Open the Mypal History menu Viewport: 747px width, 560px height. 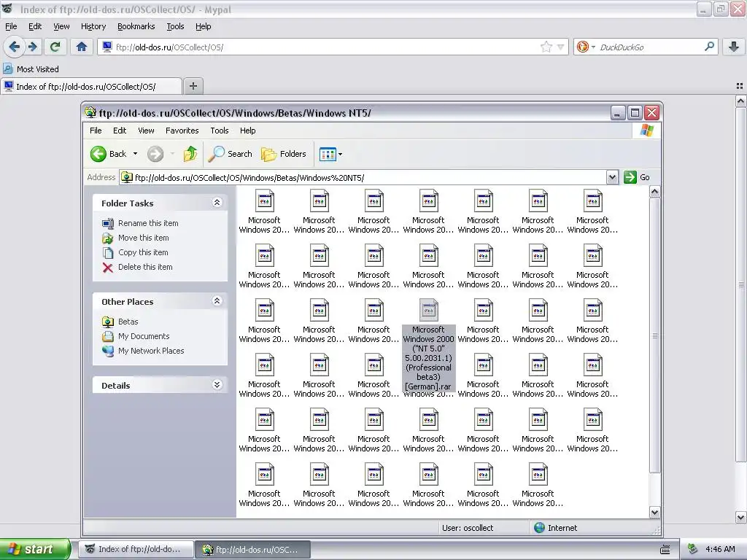coord(93,26)
